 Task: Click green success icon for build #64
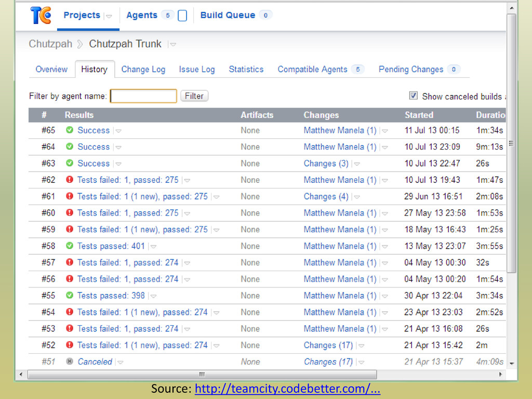70,147
